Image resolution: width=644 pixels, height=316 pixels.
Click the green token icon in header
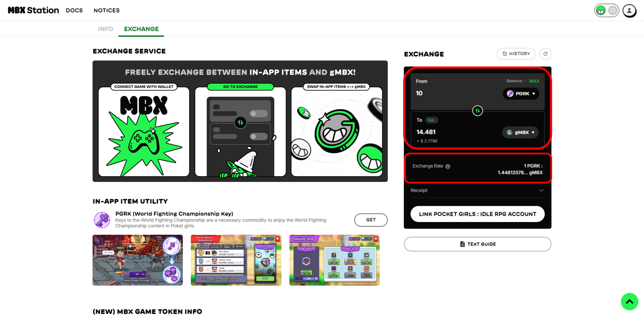[x=601, y=10]
